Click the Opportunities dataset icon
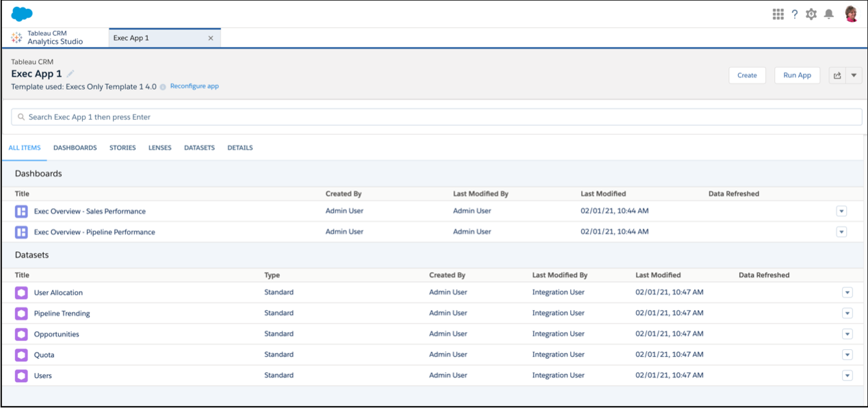The image size is (868, 408). pyautogui.click(x=21, y=334)
